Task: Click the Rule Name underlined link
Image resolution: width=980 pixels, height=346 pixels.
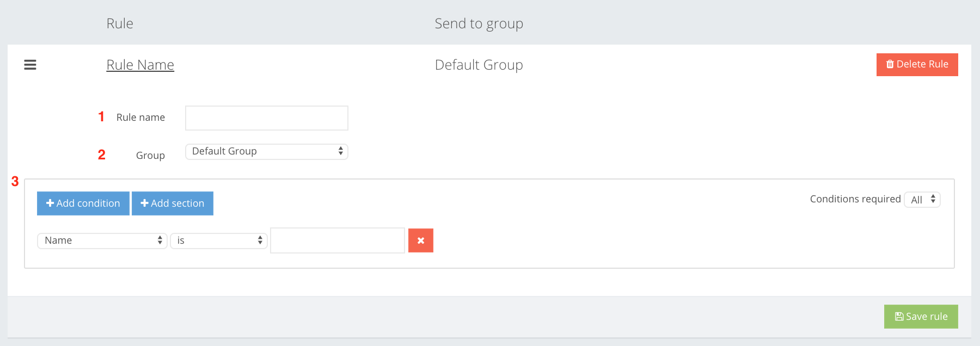Action: click(x=140, y=65)
